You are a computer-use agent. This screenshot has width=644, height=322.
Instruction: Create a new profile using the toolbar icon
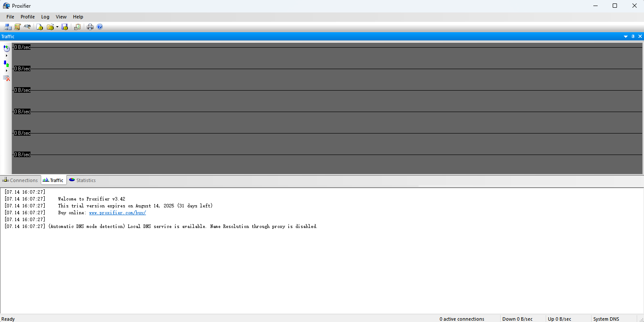click(x=39, y=27)
